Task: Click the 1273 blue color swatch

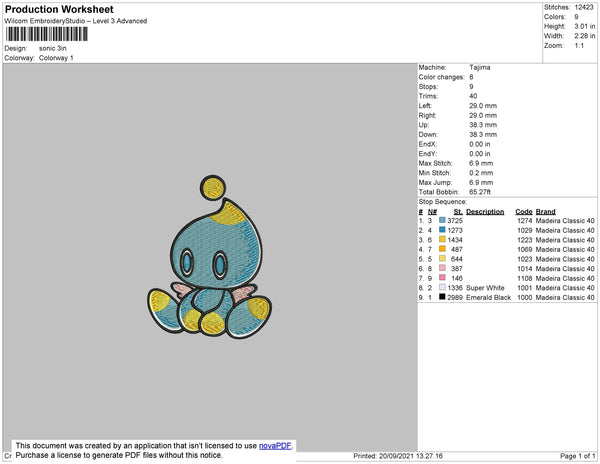Action: click(x=442, y=230)
